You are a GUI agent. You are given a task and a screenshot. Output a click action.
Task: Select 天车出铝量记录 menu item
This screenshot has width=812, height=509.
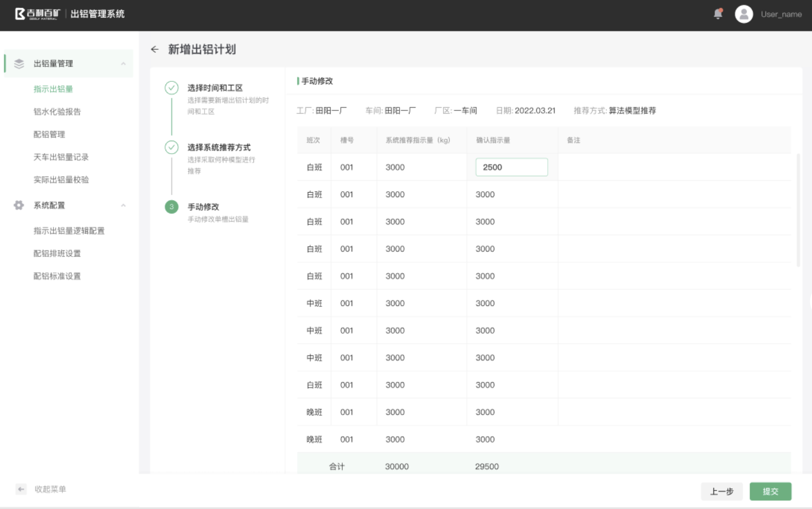tap(61, 157)
